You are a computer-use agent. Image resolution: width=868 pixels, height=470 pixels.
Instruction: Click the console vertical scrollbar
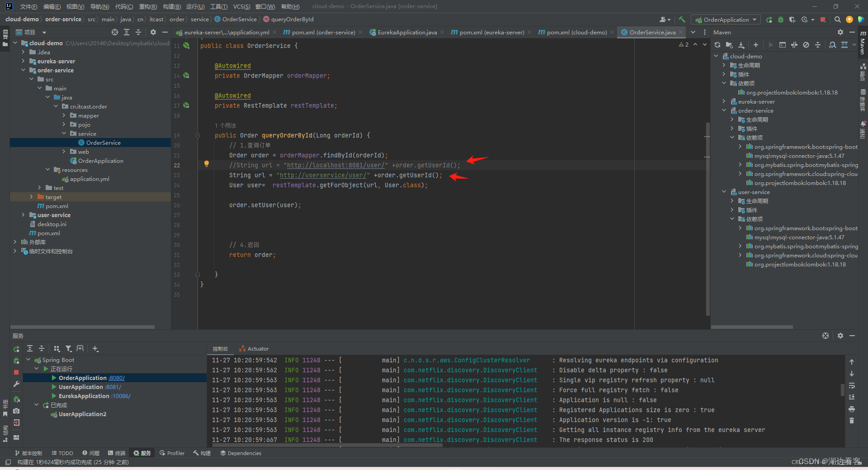click(x=842, y=390)
